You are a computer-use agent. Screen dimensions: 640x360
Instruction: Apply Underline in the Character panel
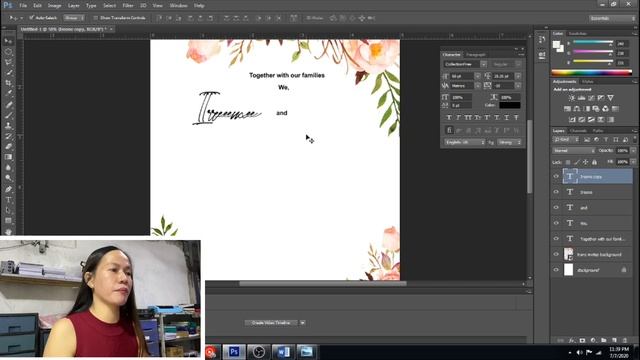(x=507, y=118)
